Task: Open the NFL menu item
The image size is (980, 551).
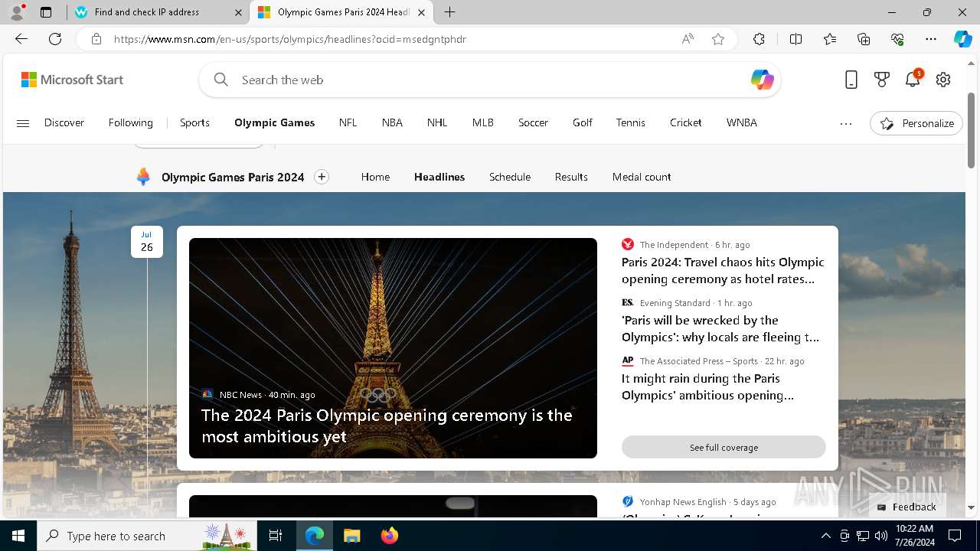Action: click(x=348, y=122)
